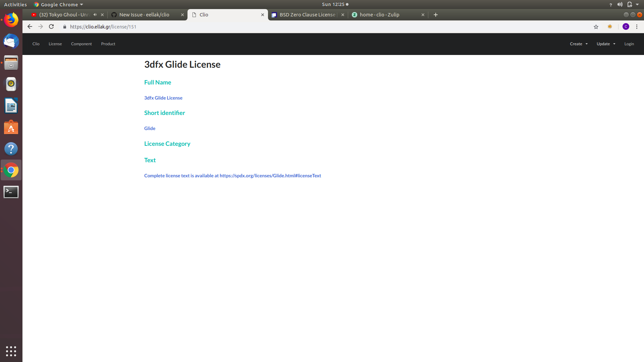Click the Login link in the navbar

pyautogui.click(x=629, y=44)
